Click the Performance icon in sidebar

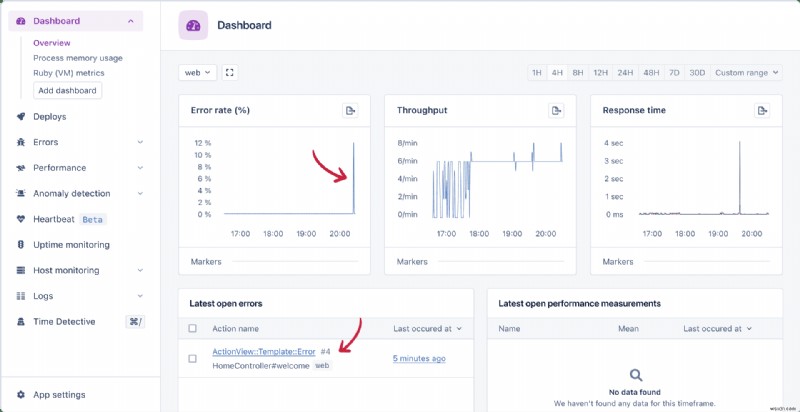tap(20, 168)
